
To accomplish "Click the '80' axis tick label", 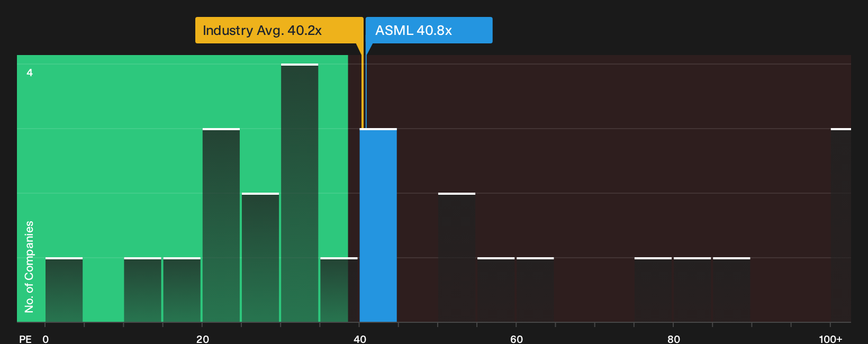I will point(674,339).
